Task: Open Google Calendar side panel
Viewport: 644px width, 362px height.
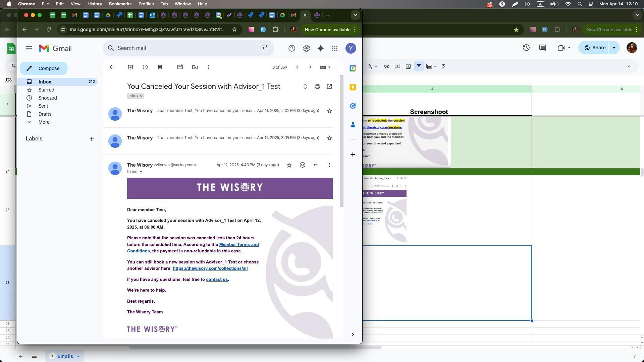Action: [353, 68]
